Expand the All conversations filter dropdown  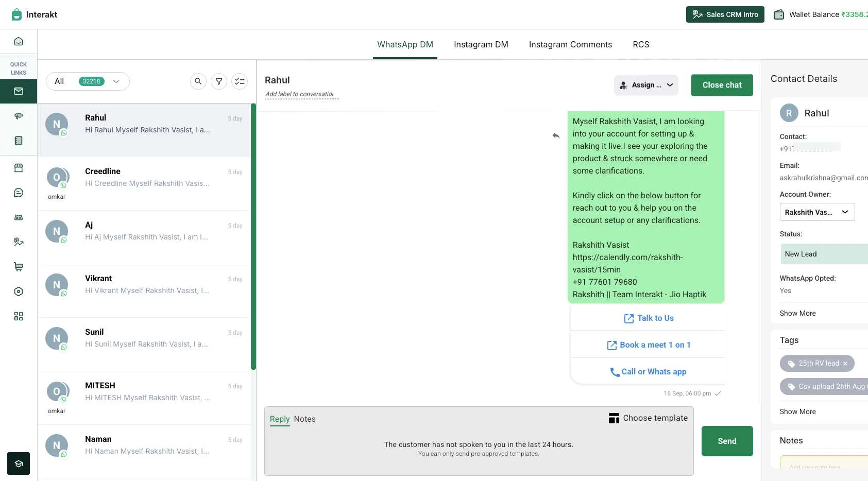tap(88, 81)
